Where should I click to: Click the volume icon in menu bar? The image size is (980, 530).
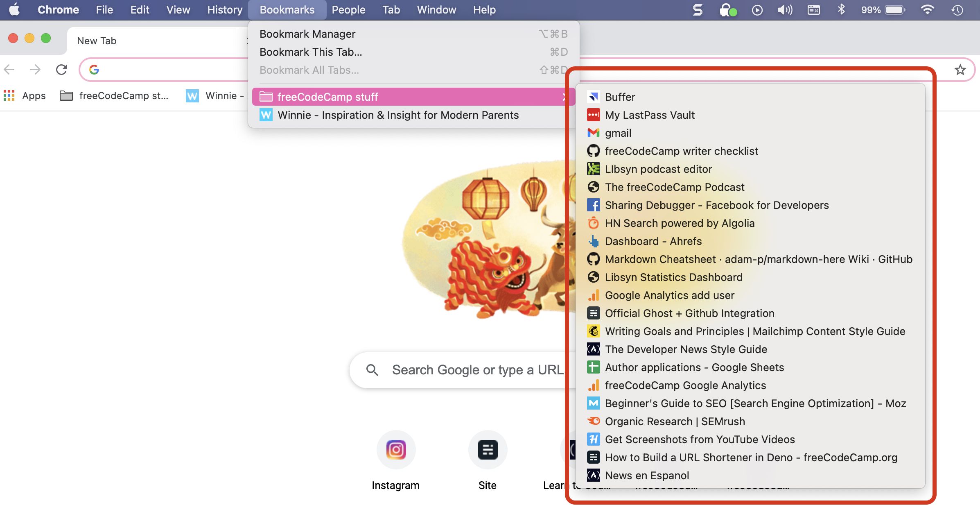coord(785,10)
